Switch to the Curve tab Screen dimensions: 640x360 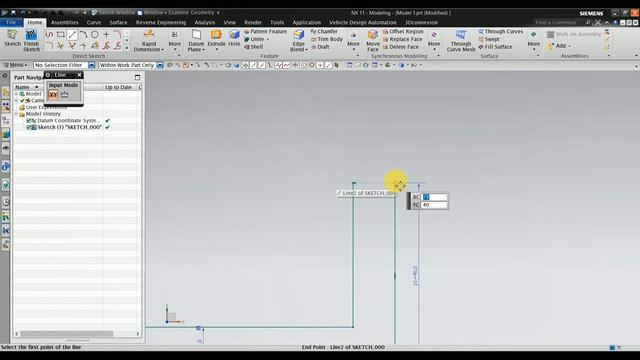coord(93,22)
